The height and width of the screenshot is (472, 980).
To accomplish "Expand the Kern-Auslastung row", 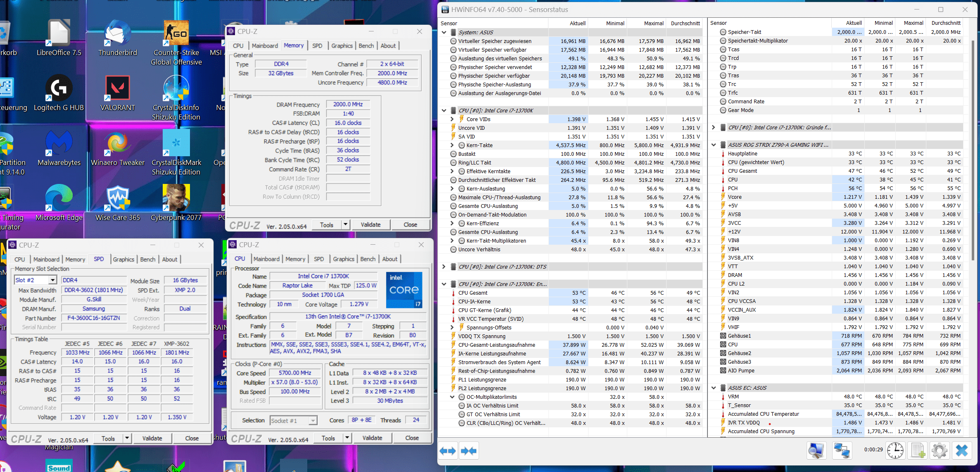I will (452, 188).
